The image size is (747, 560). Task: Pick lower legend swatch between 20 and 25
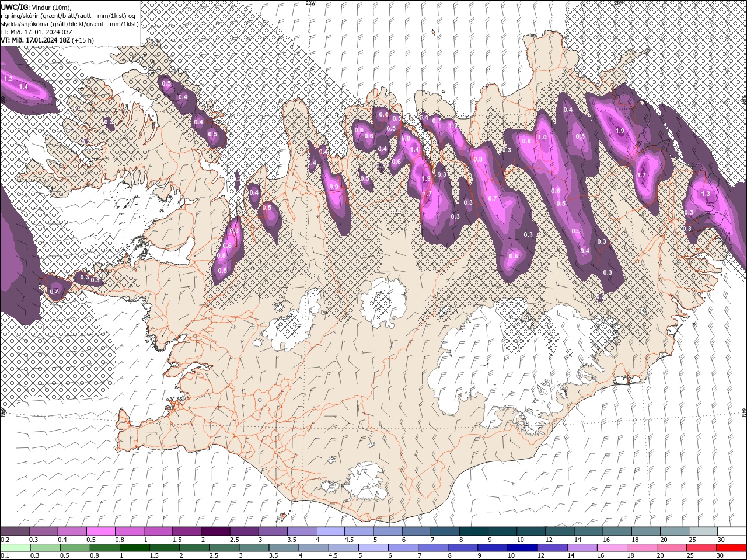click(x=672, y=548)
